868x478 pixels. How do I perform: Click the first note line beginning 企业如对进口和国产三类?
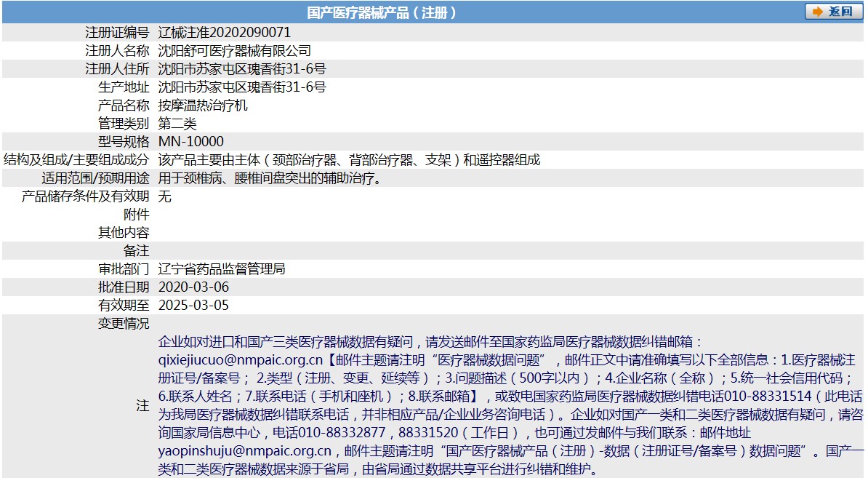430,342
